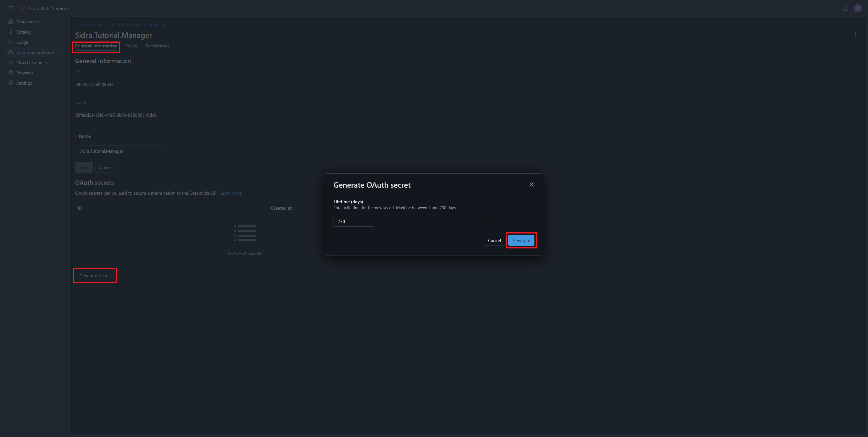The width and height of the screenshot is (868, 437).
Task: Open the Previews gift icon
Action: 11,73
